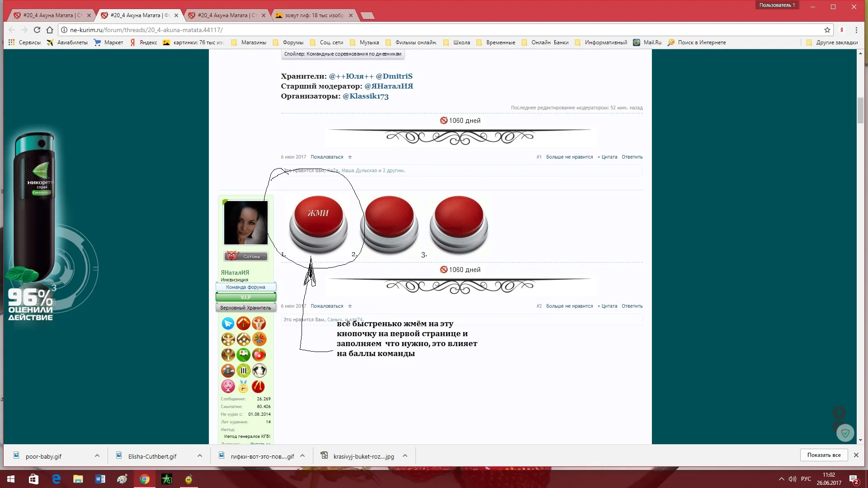This screenshot has width=868, height=488.
Task: Click the pink fan badge icon
Action: click(228, 386)
